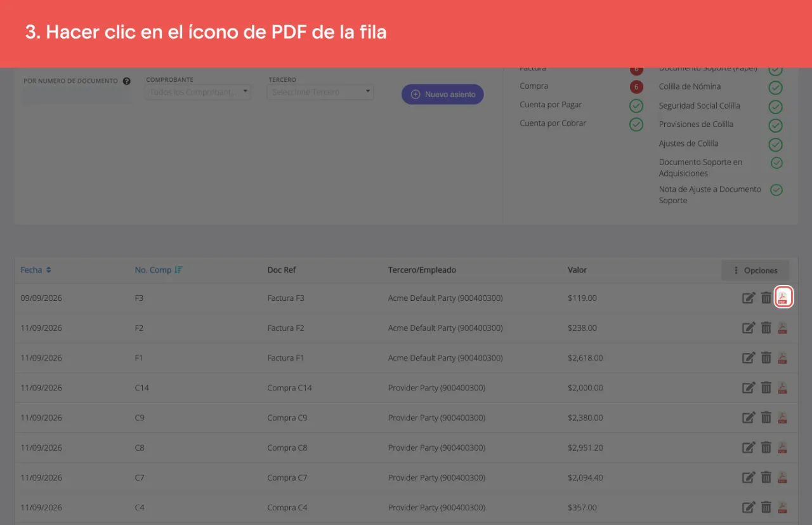
Task: Open the PDF for Compra C9
Action: pyautogui.click(x=783, y=418)
